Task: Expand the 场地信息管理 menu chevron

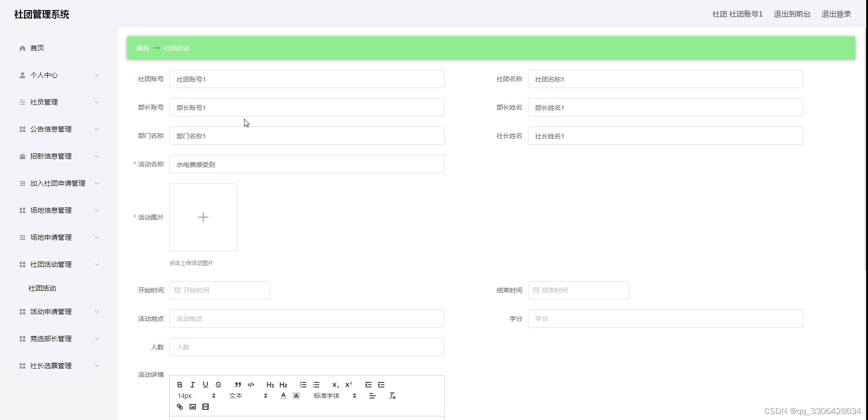Action: point(97,210)
